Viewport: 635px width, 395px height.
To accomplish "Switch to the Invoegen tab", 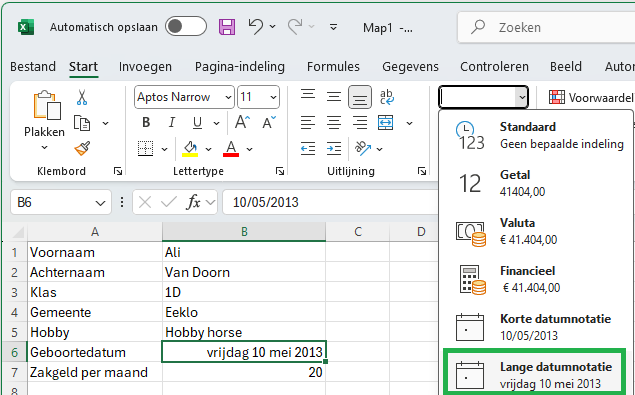I will (145, 66).
